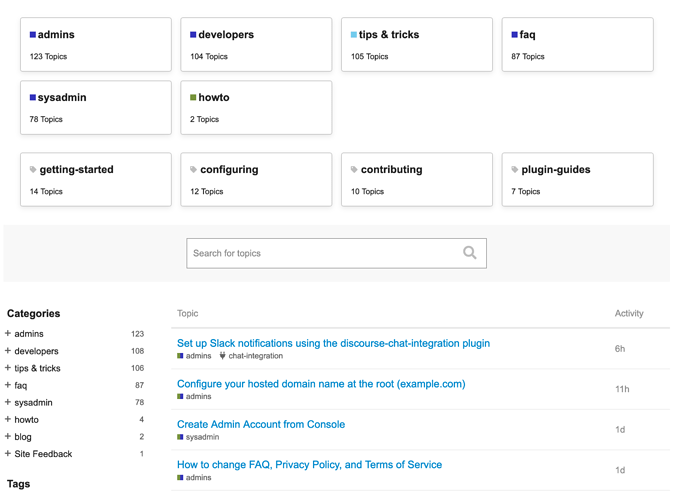
Task: Open the contributing tag card
Action: (x=417, y=180)
